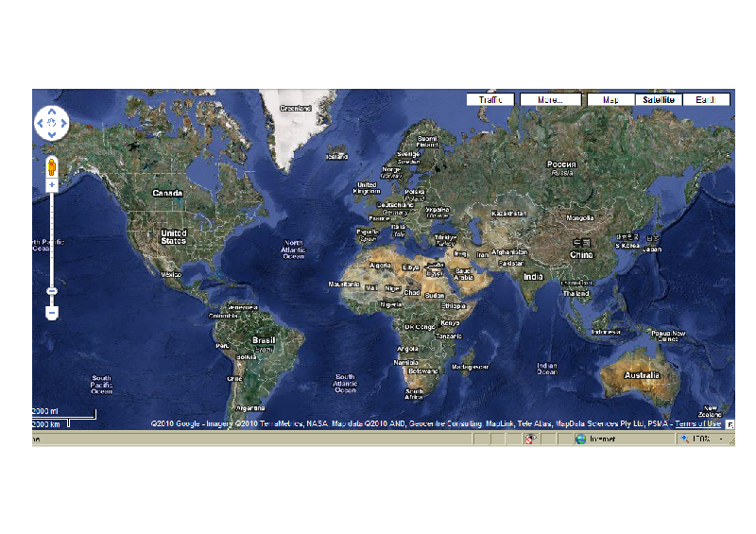Toggle the Traffic layer
Screen dimensions: 756x534
490,99
